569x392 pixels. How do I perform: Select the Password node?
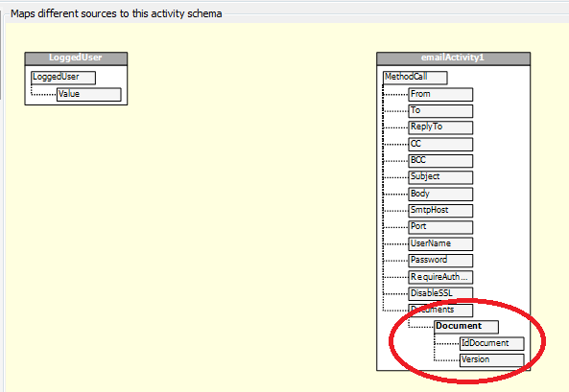(x=440, y=261)
